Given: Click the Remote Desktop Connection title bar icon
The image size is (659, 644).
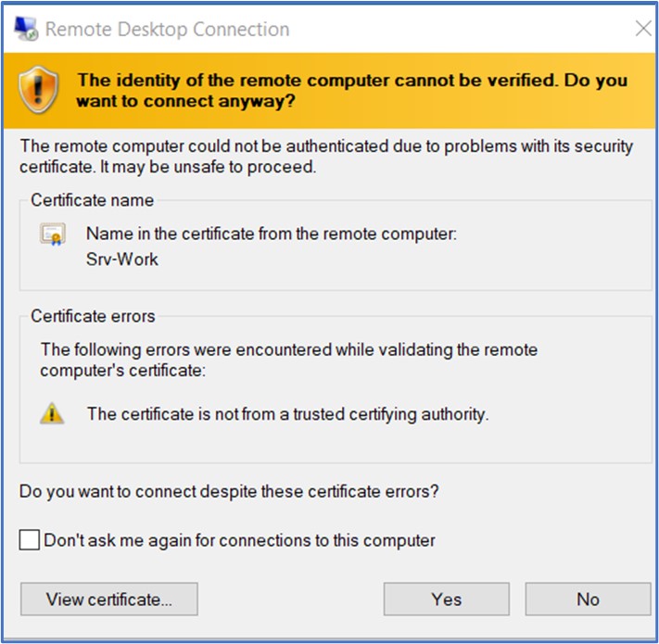Looking at the screenshot, I should tap(27, 29).
